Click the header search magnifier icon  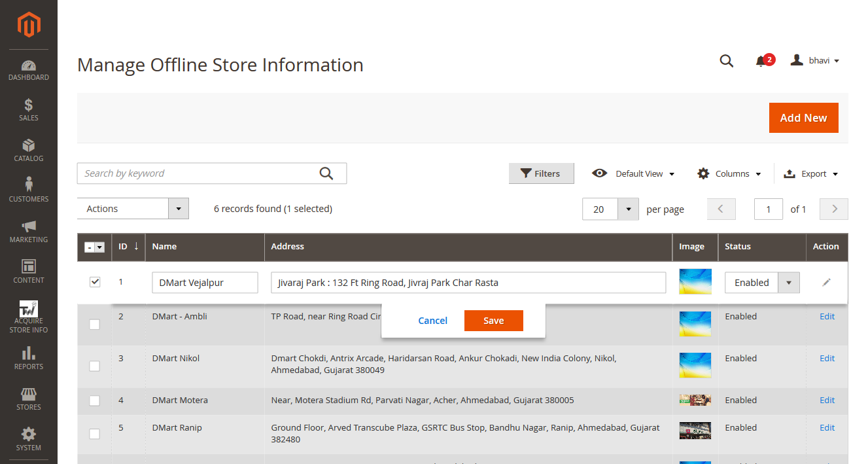tap(727, 61)
